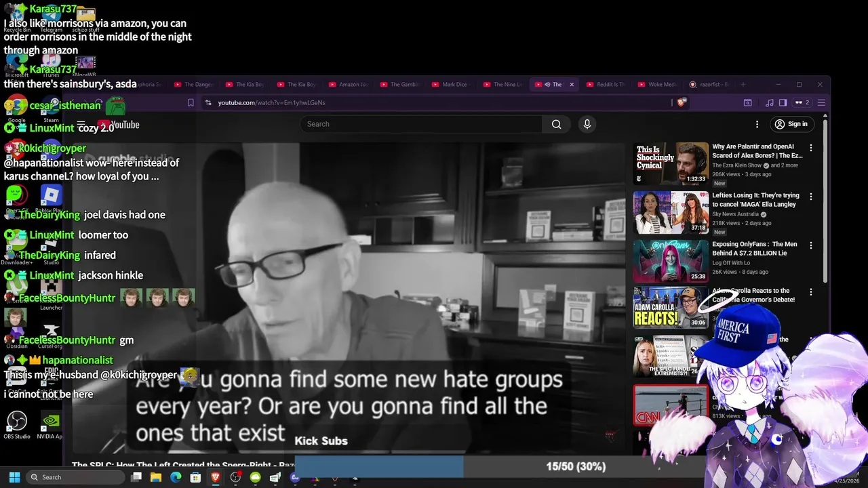This screenshot has width=868, height=488.
Task: Click the Windows taskbar Search box
Action: point(76,477)
